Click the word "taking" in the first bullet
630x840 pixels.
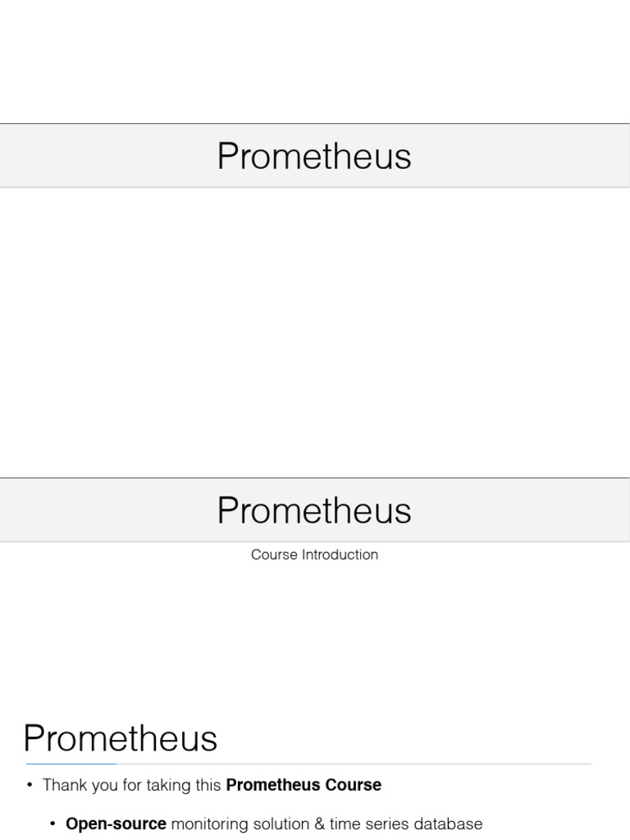171,785
